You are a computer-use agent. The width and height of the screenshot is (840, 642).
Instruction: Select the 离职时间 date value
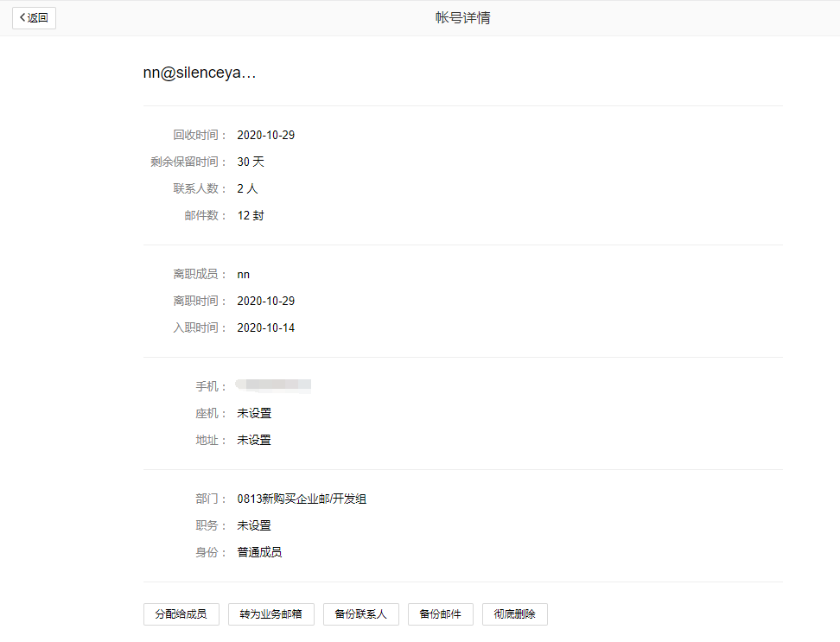pos(266,302)
